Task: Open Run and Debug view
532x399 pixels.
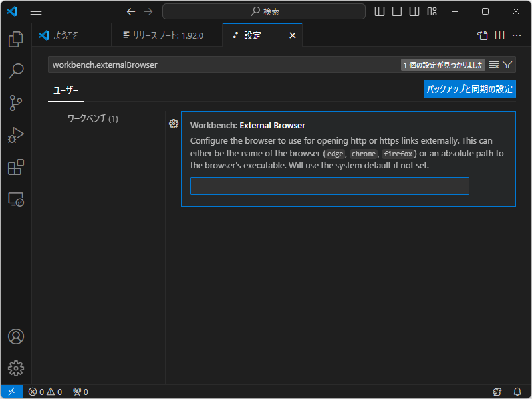Action: [x=15, y=135]
